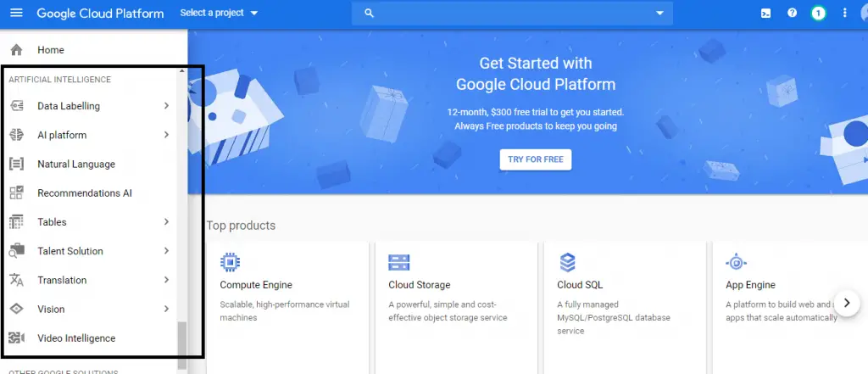Viewport: 868px width, 374px height.
Task: Click the Recommendations AI icon
Action: 17,193
